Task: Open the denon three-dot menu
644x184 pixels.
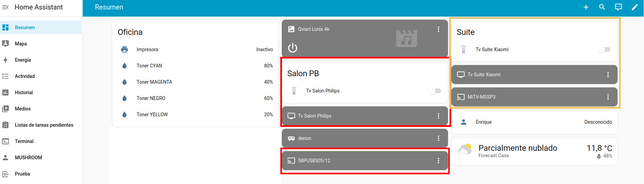Action: [x=438, y=138]
